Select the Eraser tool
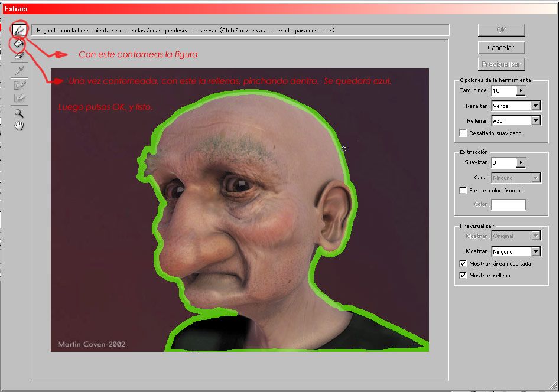Image resolution: width=559 pixels, height=392 pixels. (x=19, y=55)
